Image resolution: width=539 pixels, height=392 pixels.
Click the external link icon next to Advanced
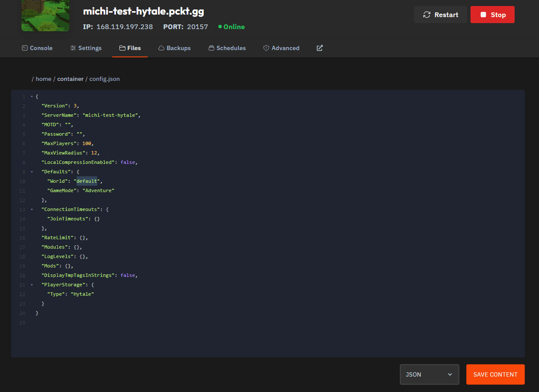[x=319, y=48]
